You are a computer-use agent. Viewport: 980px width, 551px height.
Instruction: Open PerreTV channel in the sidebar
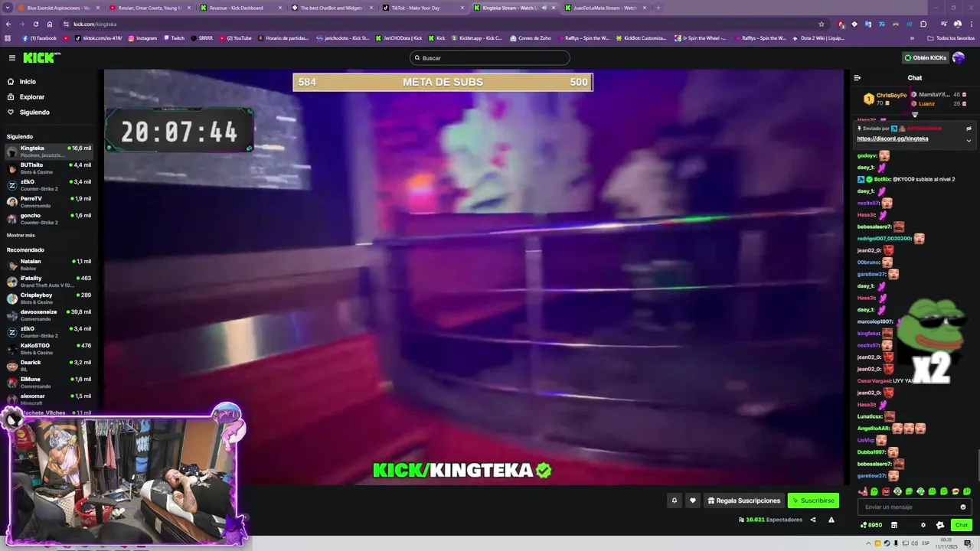click(x=49, y=201)
